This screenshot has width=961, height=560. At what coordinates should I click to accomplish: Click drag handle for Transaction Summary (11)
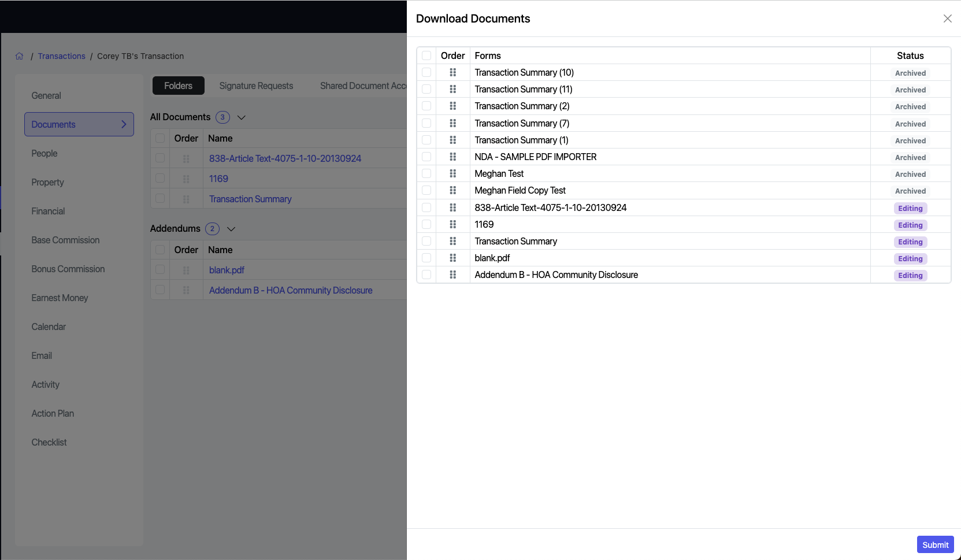453,89
